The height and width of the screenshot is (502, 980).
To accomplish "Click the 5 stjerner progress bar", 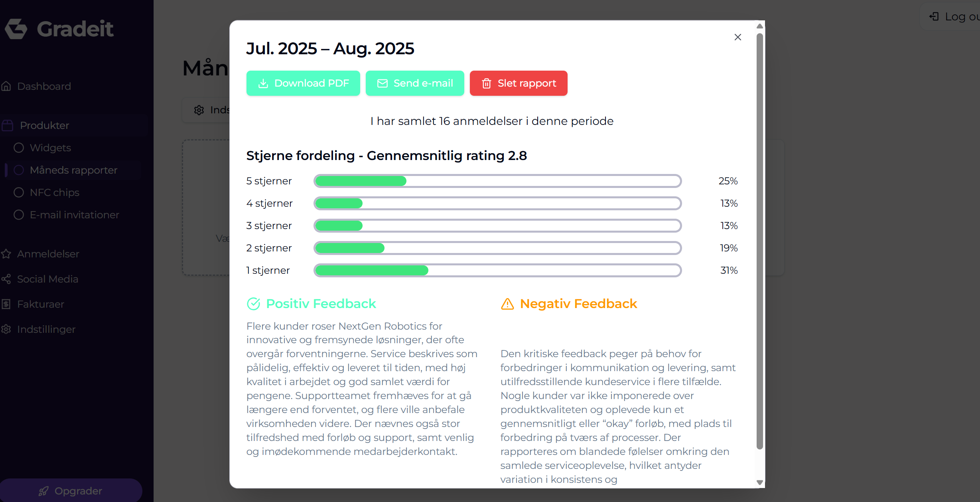I will pos(497,181).
